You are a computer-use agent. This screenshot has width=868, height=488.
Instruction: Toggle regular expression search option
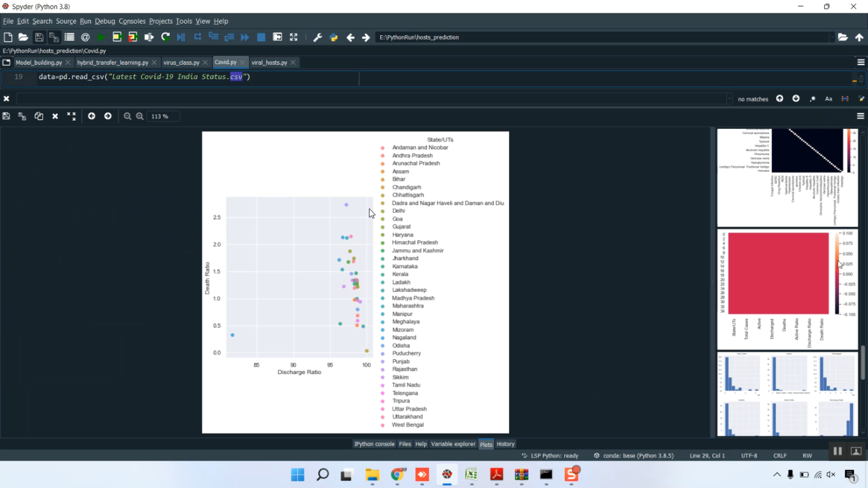click(x=812, y=99)
